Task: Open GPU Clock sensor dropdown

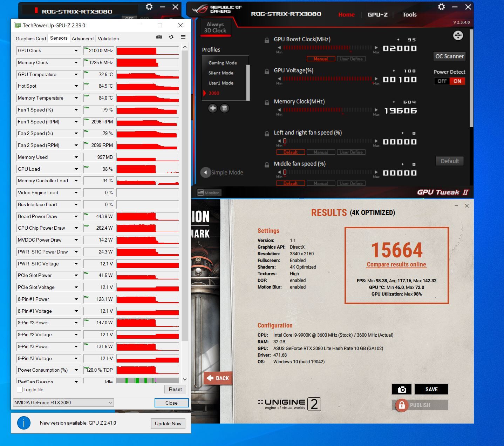Action: point(76,51)
